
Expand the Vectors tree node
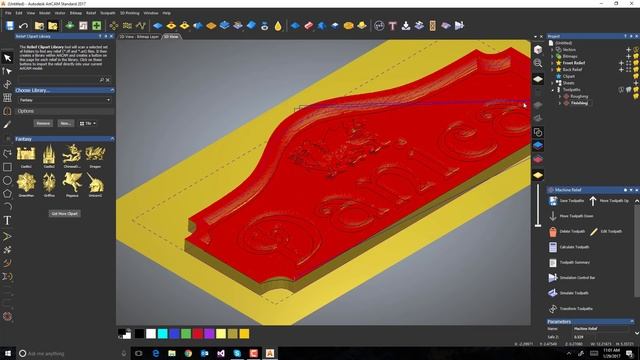click(553, 49)
